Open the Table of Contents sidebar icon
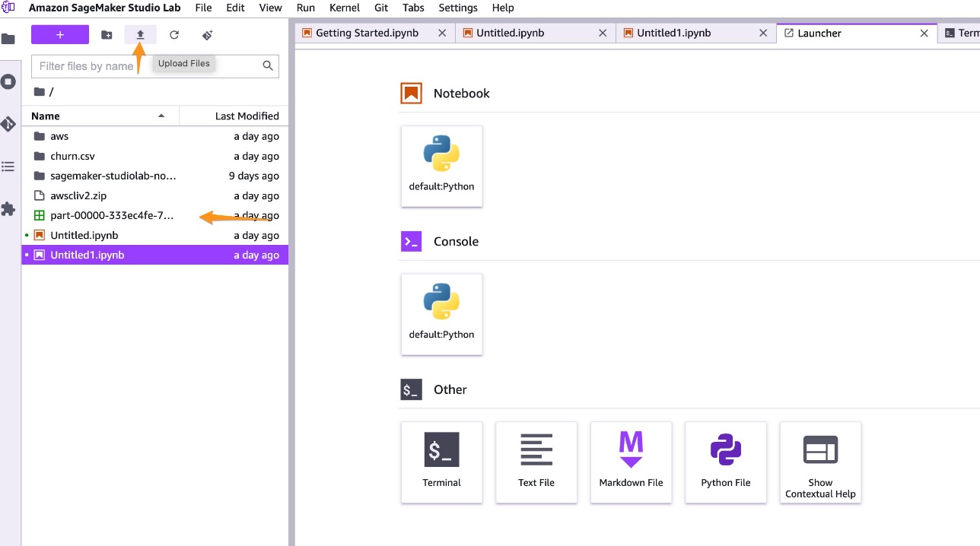This screenshot has width=980, height=546. click(x=8, y=167)
